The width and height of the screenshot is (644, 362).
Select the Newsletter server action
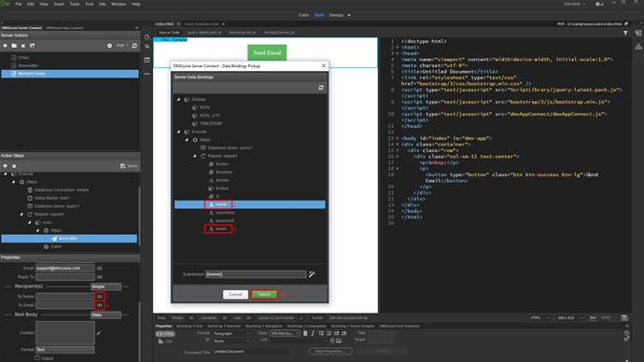[28, 65]
